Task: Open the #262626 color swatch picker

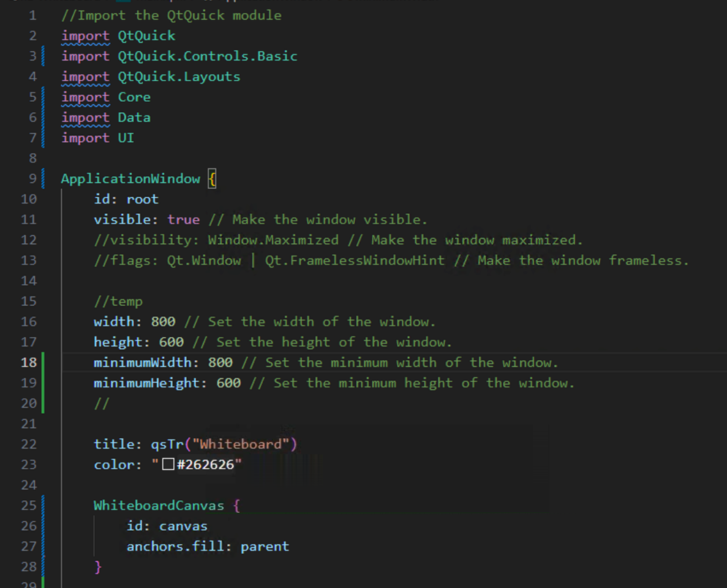Action: pyautogui.click(x=168, y=464)
